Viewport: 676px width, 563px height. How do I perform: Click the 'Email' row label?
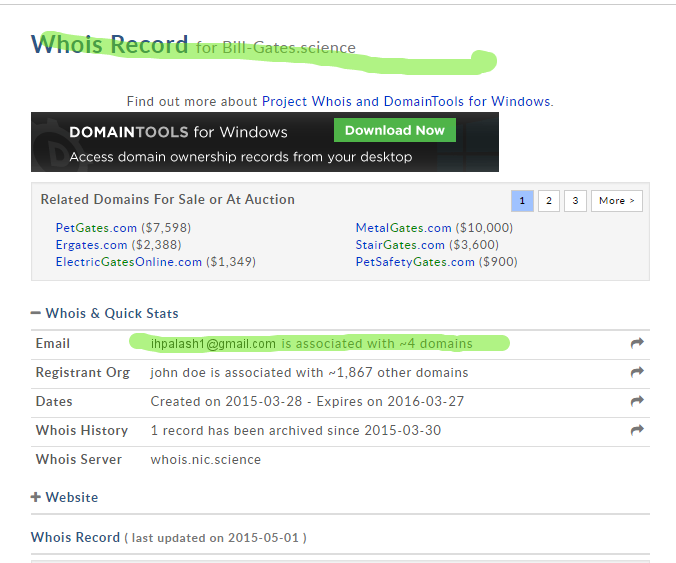click(x=53, y=344)
